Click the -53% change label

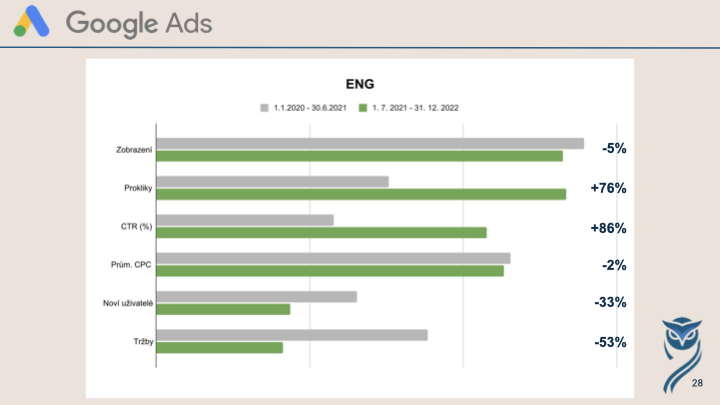(x=610, y=342)
